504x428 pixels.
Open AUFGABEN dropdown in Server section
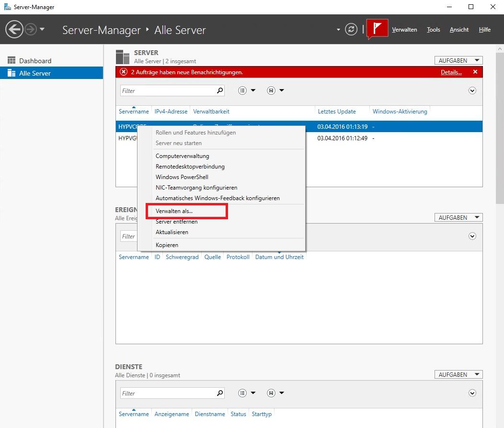[x=458, y=60]
